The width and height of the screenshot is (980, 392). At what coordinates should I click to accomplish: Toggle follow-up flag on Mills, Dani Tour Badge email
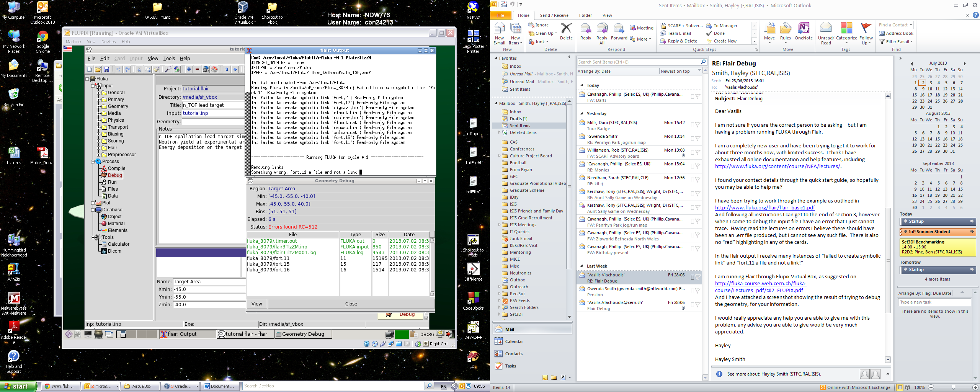tap(698, 125)
